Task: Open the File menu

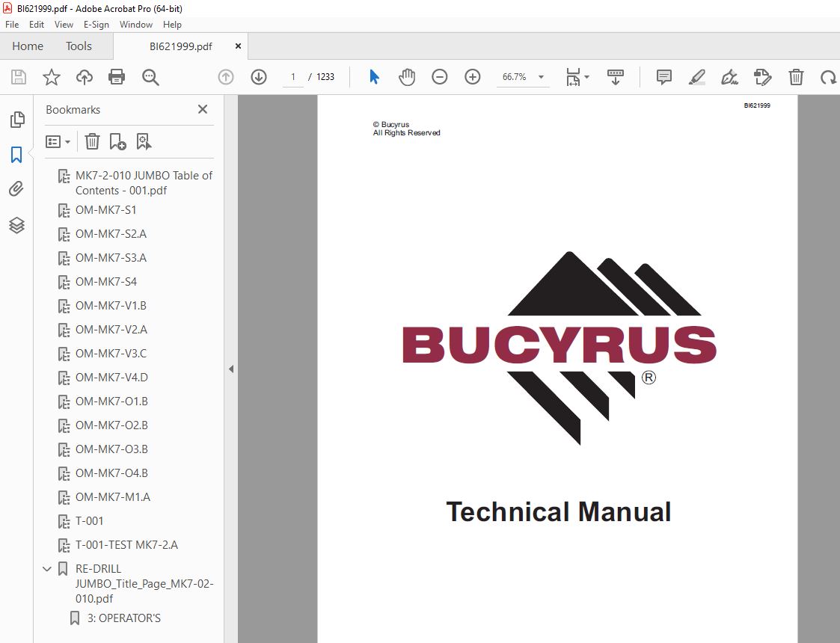Action: (12, 25)
